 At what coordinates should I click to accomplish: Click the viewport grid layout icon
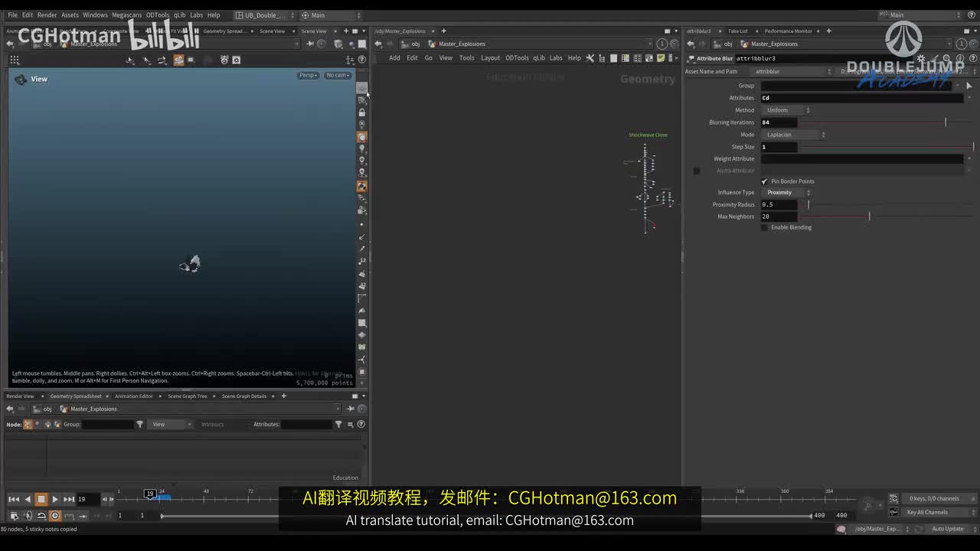(15, 60)
